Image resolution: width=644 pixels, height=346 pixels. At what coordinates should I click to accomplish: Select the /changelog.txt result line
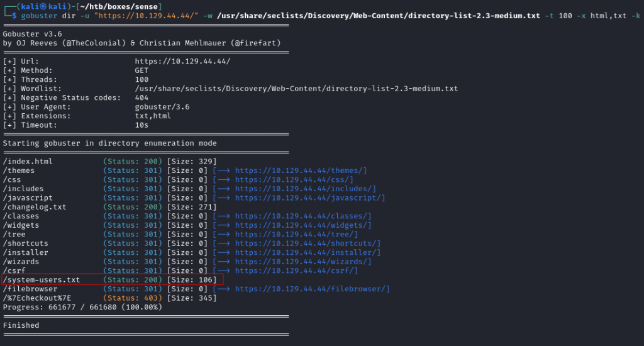pos(109,207)
